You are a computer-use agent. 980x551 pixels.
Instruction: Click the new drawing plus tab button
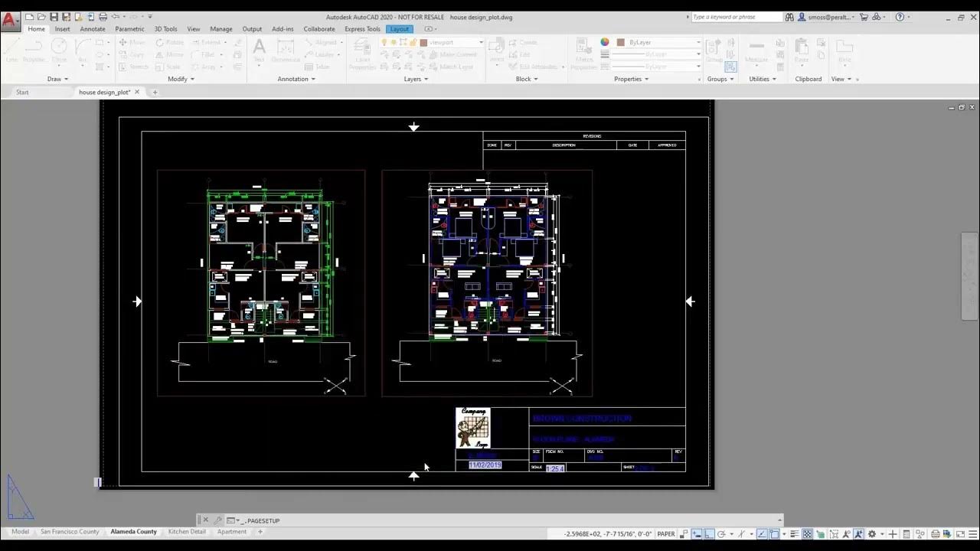[155, 92]
